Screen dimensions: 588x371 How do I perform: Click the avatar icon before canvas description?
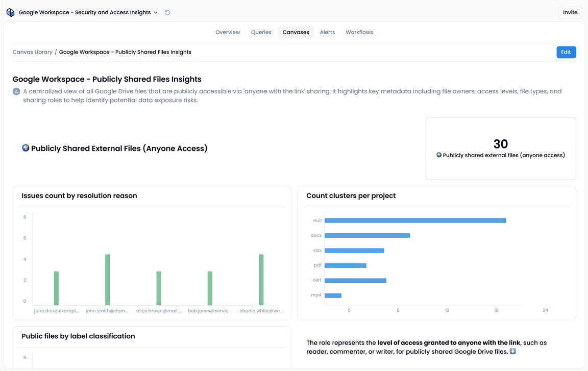(x=16, y=91)
